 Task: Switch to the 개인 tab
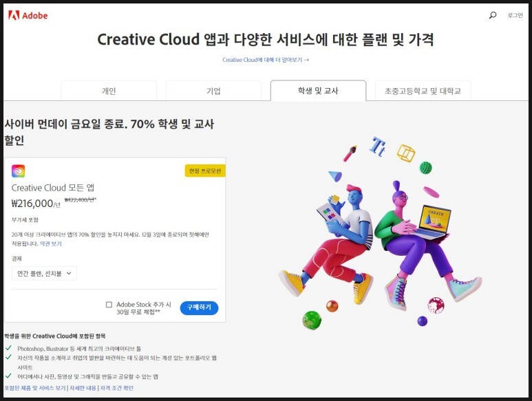109,91
